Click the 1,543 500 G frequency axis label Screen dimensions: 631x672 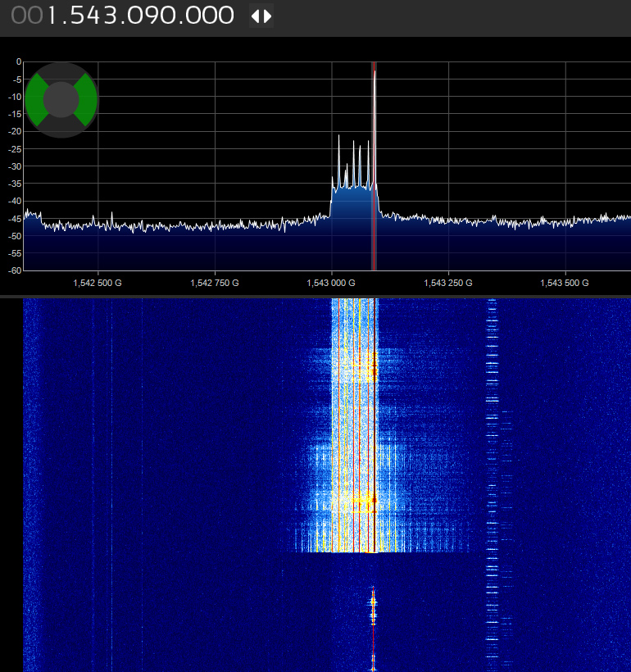click(x=565, y=283)
